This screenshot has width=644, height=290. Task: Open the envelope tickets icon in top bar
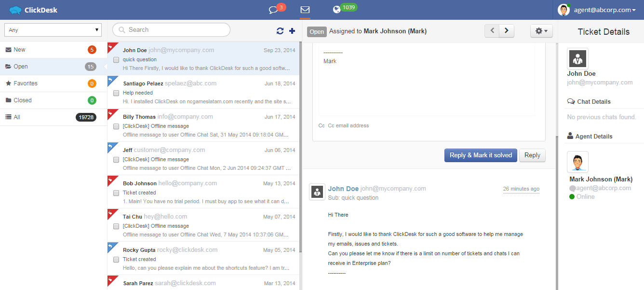(305, 10)
